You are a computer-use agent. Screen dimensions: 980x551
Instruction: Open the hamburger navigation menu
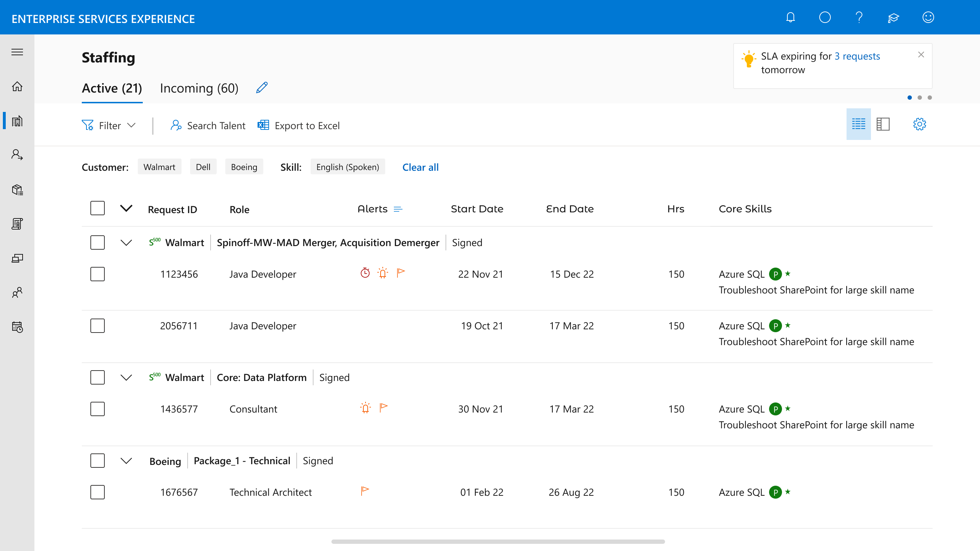[17, 52]
